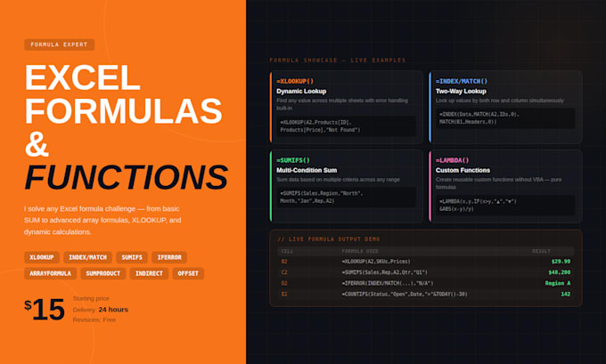Screen dimensions: 606x364
Task: Click the =XLOOKUP(A2,SKUs,Prices) formula
Action: [x=376, y=262]
